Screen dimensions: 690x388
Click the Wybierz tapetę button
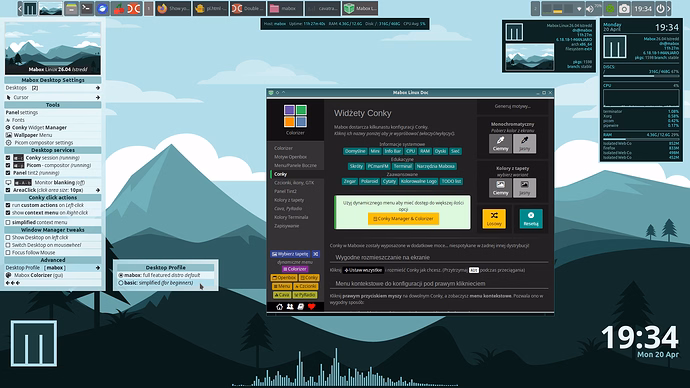coord(290,254)
